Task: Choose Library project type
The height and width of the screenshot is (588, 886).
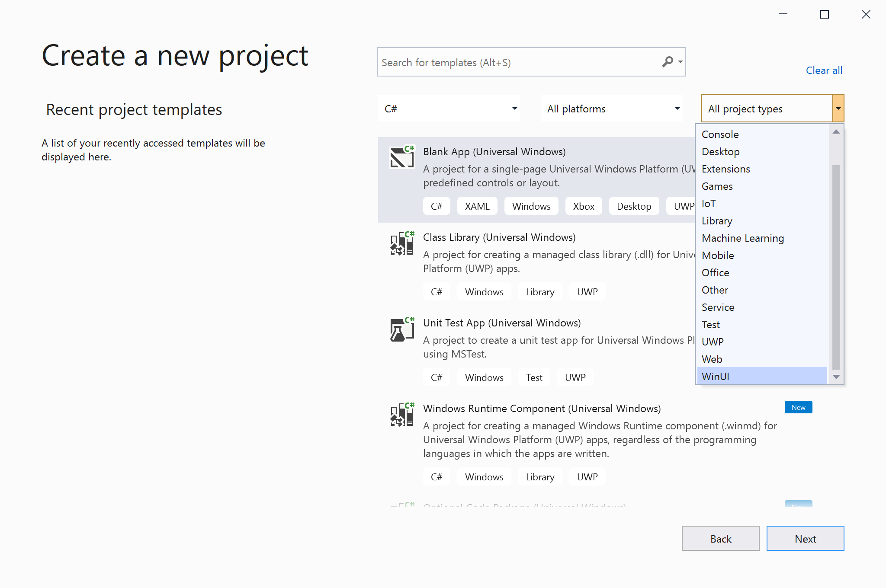Action: click(762, 221)
